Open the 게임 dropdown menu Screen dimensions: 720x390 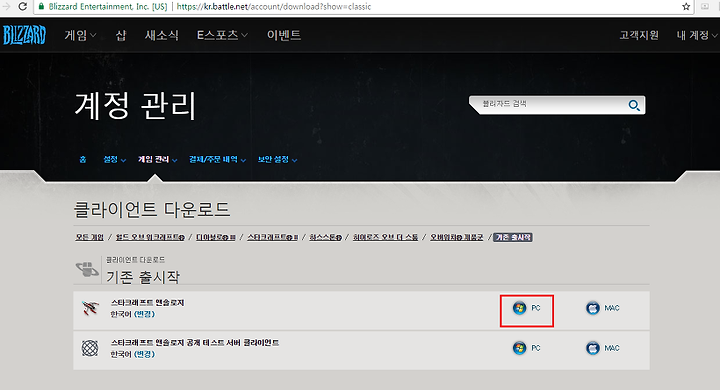click(80, 35)
